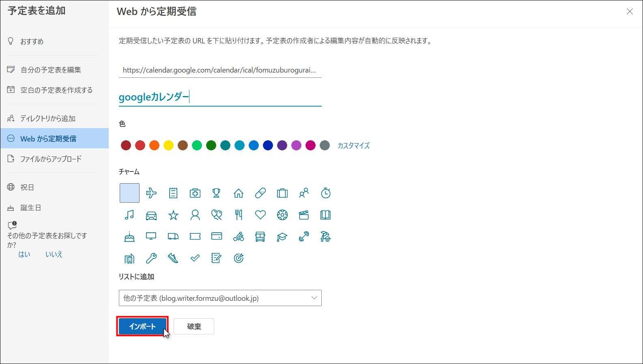Open the おすすめ section

tap(54, 41)
